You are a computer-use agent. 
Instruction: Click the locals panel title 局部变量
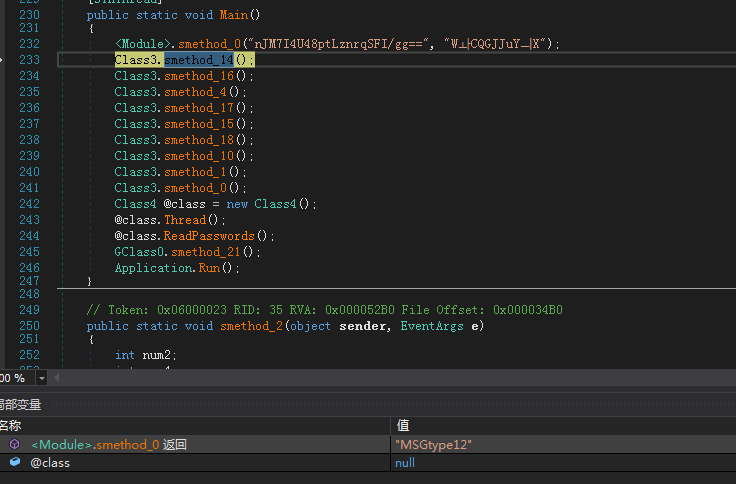click(x=20, y=404)
